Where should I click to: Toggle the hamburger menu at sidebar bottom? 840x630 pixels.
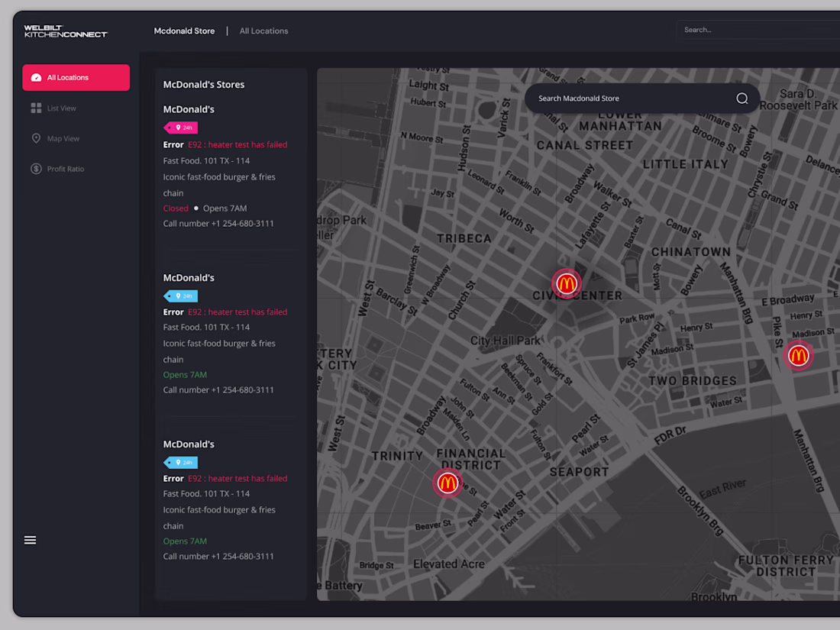pyautogui.click(x=30, y=540)
